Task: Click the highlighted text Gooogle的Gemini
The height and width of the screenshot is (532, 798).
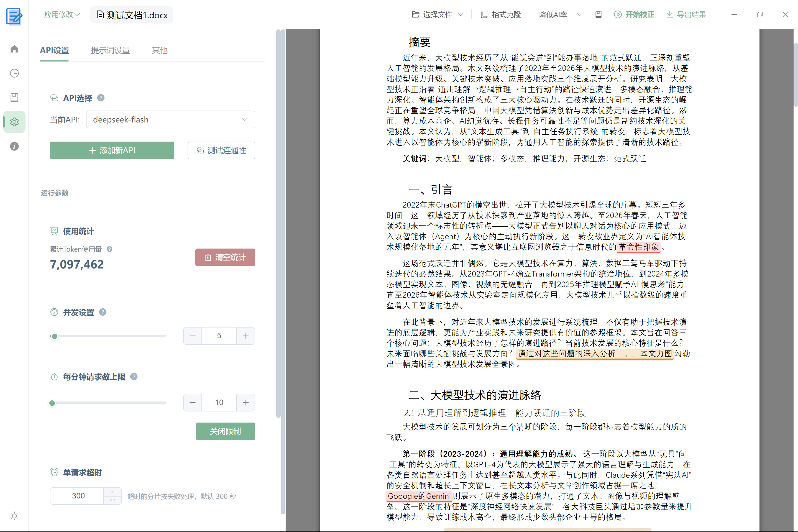Action: pos(419,496)
